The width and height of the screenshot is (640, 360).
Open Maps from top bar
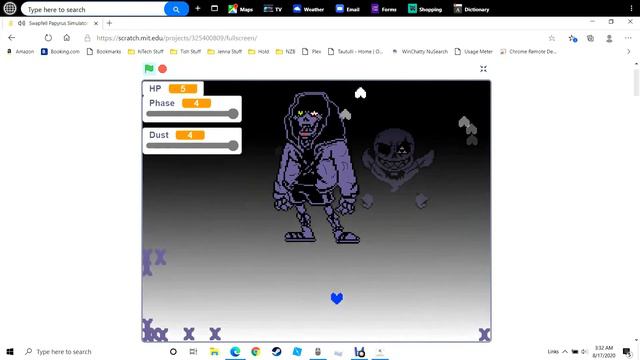pos(240,9)
